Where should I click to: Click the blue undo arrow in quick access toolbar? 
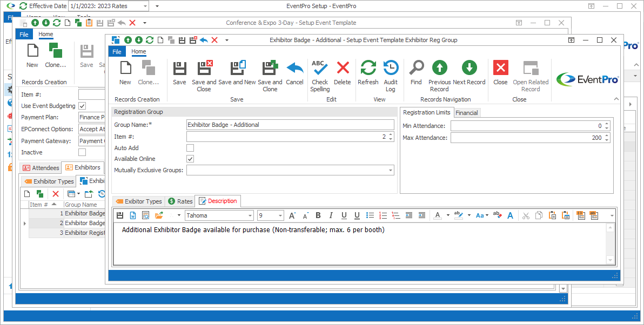[x=204, y=40]
